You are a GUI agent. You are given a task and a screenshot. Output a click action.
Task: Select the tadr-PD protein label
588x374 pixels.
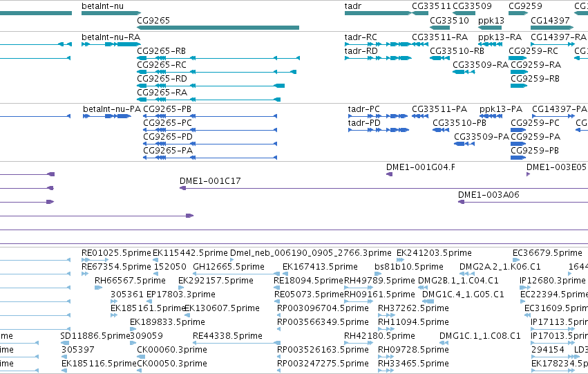(364, 123)
